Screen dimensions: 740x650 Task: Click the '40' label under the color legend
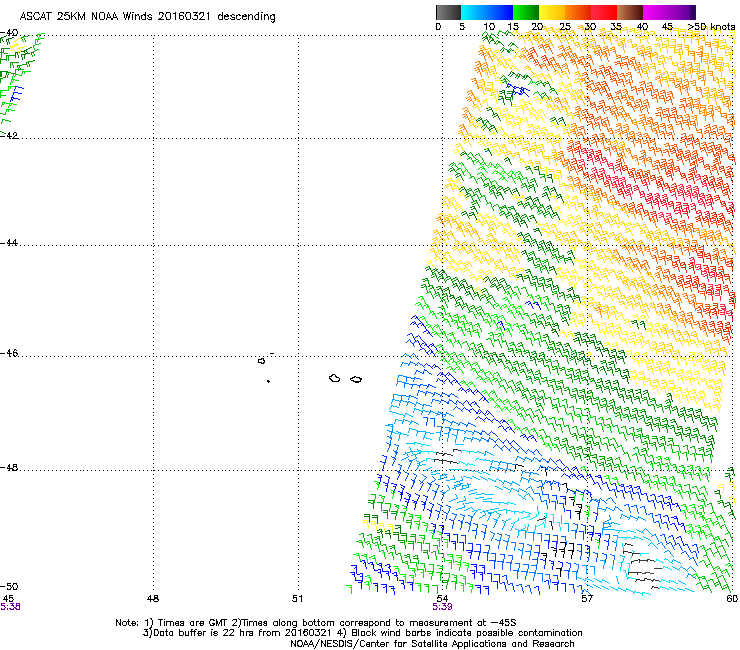tap(642, 26)
